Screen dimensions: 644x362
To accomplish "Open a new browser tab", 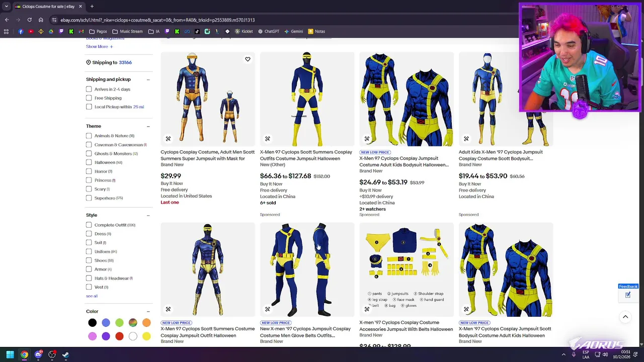I will (92, 7).
